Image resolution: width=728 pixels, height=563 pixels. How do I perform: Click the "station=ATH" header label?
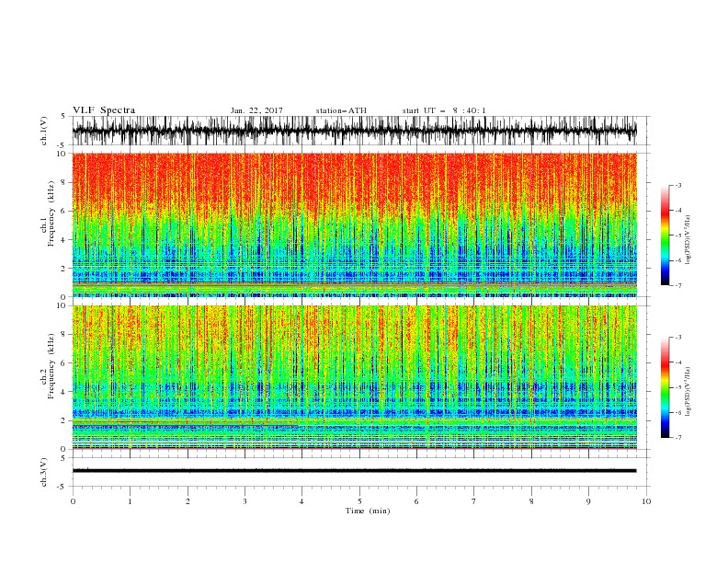(x=341, y=110)
